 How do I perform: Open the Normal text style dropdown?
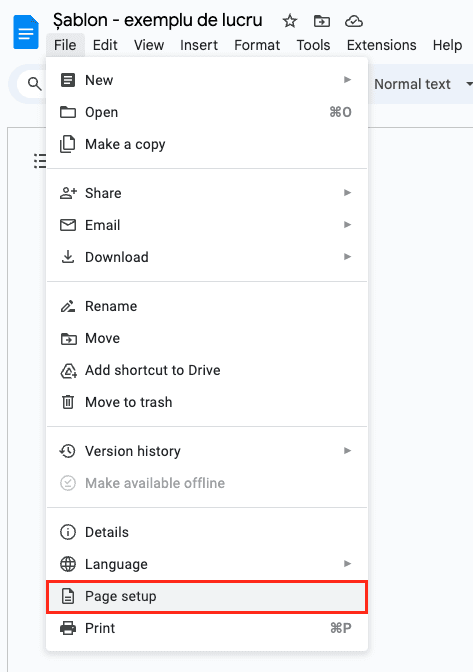(423, 84)
